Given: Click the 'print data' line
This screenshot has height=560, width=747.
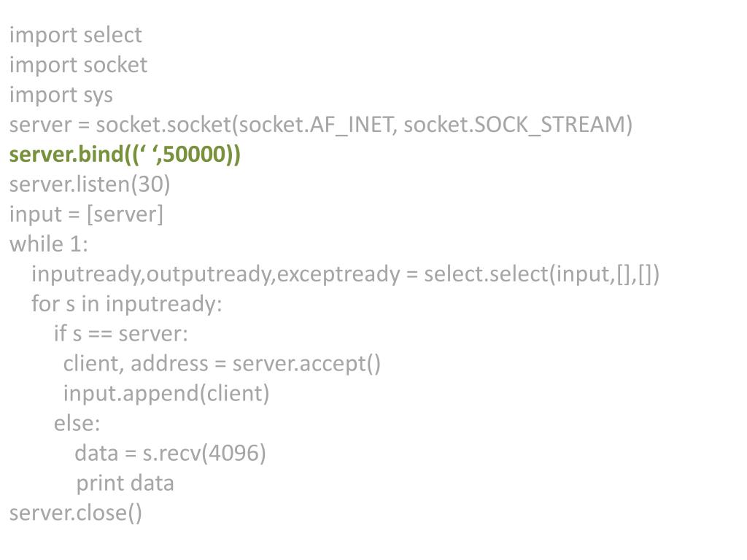Looking at the screenshot, I should point(125,484).
